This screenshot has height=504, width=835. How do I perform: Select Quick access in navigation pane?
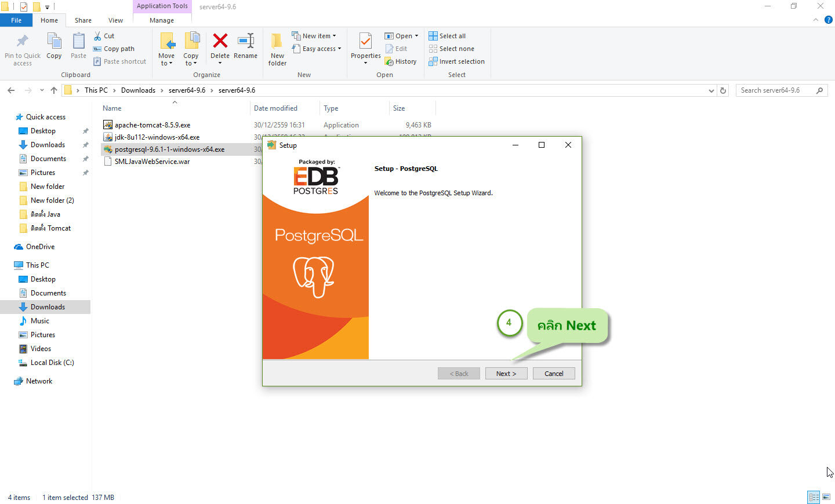click(45, 117)
